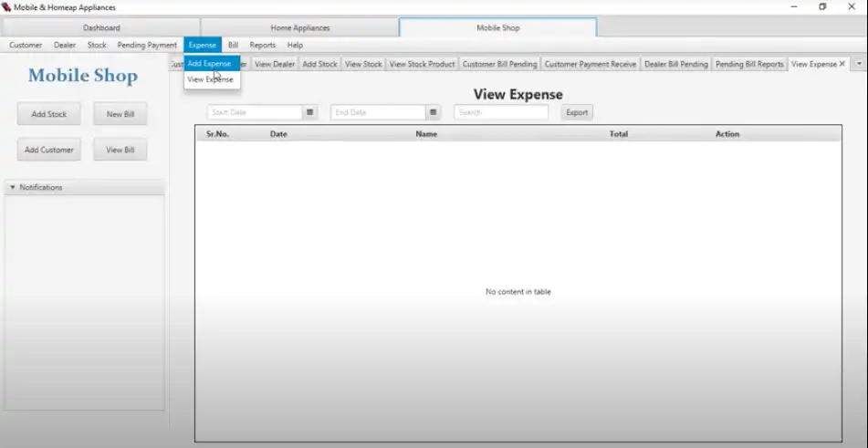
Task: Choose View Expense in the dropdown menu
Action: (x=210, y=79)
